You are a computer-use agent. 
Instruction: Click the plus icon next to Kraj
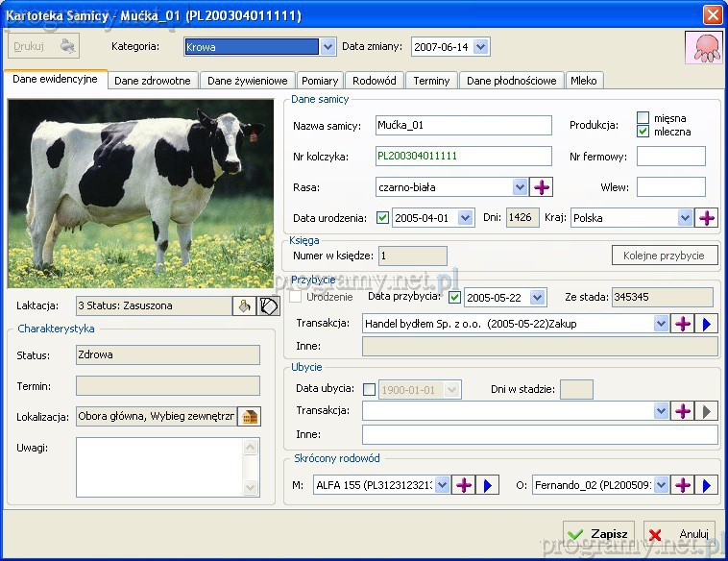[x=707, y=218]
